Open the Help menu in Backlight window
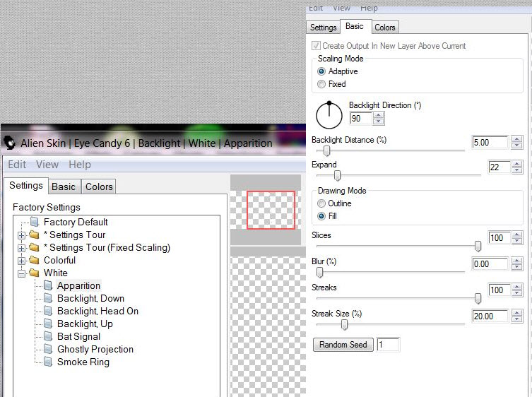This screenshot has height=397, width=532. 80,165
